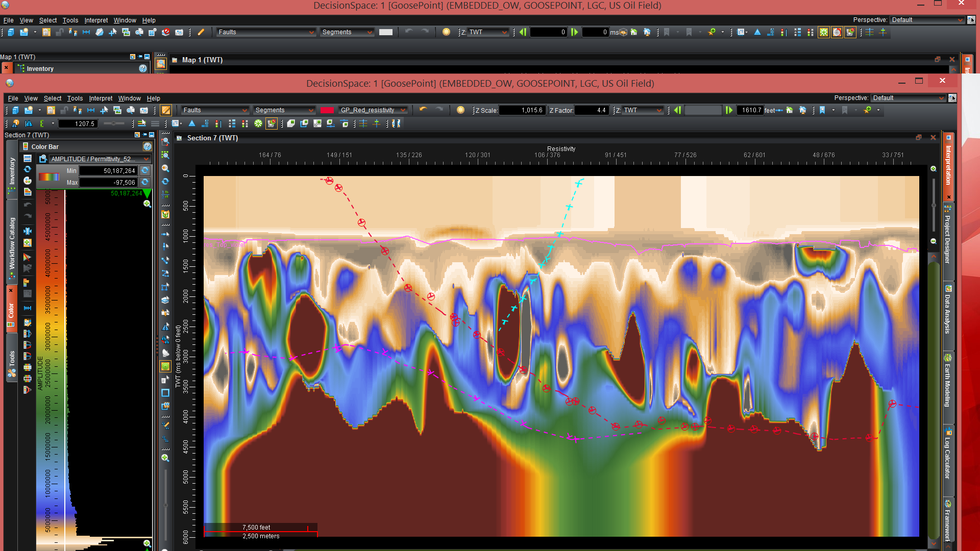
Task: Click the add star favorite icon in front toolbar
Action: (868, 110)
